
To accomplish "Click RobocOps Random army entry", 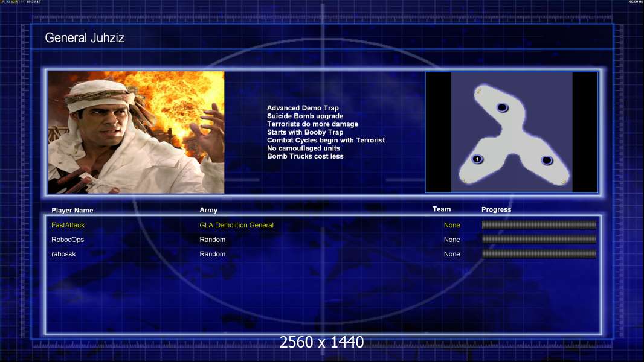I will 212,240.
